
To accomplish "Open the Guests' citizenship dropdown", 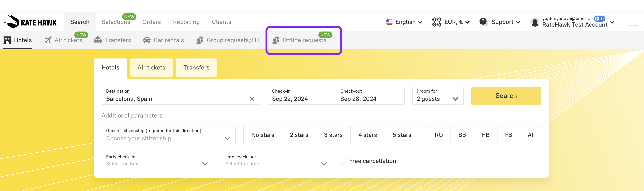I will click(x=168, y=135).
